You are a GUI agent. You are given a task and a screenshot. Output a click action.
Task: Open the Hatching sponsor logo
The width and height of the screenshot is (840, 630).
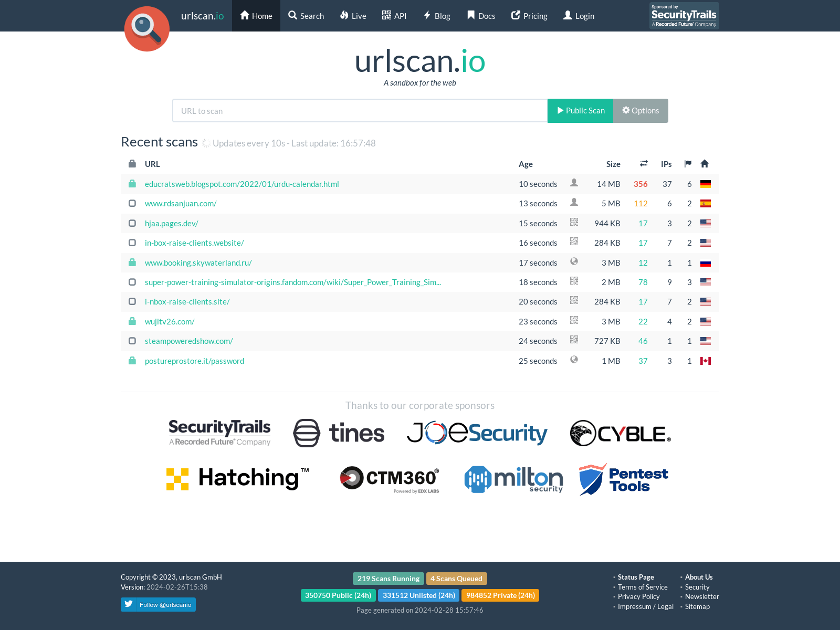coord(238,479)
